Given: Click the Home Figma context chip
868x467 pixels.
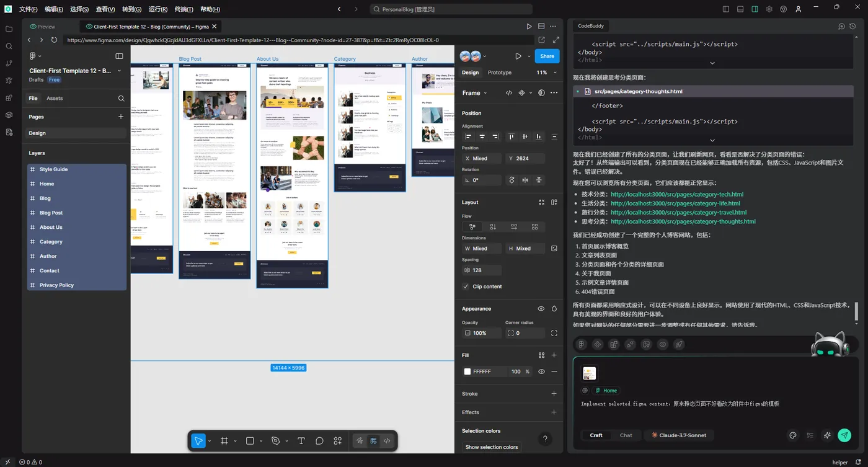Looking at the screenshot, I should tap(606, 390).
